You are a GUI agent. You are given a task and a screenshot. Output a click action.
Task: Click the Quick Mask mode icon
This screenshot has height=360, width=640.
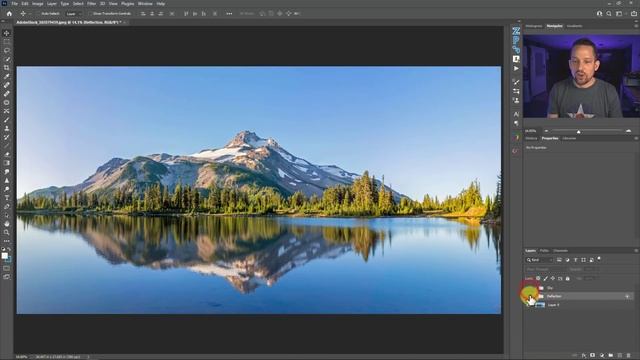tap(7, 268)
